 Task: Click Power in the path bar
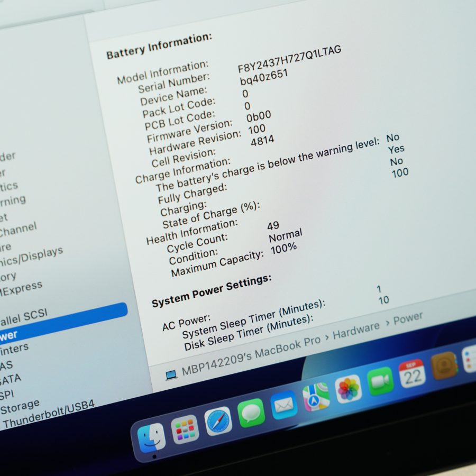coord(408,319)
